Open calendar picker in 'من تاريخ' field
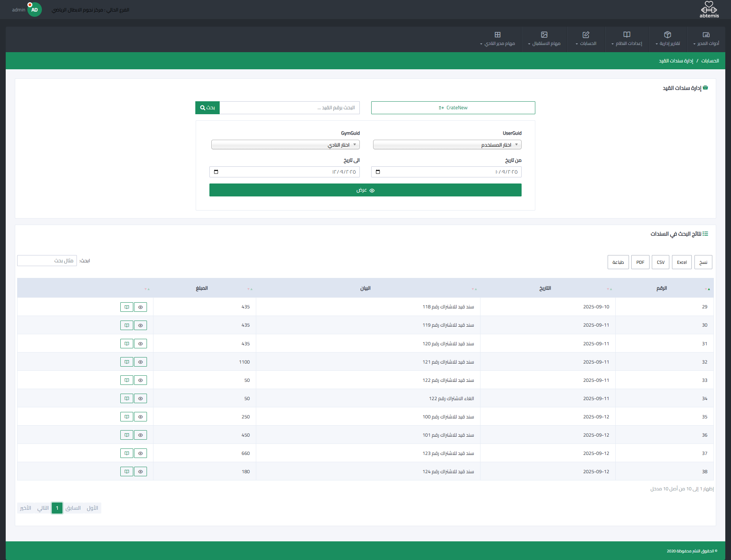The image size is (731, 560). pyautogui.click(x=378, y=172)
